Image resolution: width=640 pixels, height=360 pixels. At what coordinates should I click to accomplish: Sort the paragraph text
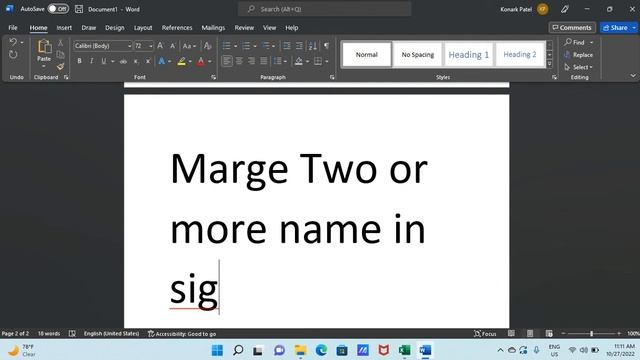pos(313,46)
